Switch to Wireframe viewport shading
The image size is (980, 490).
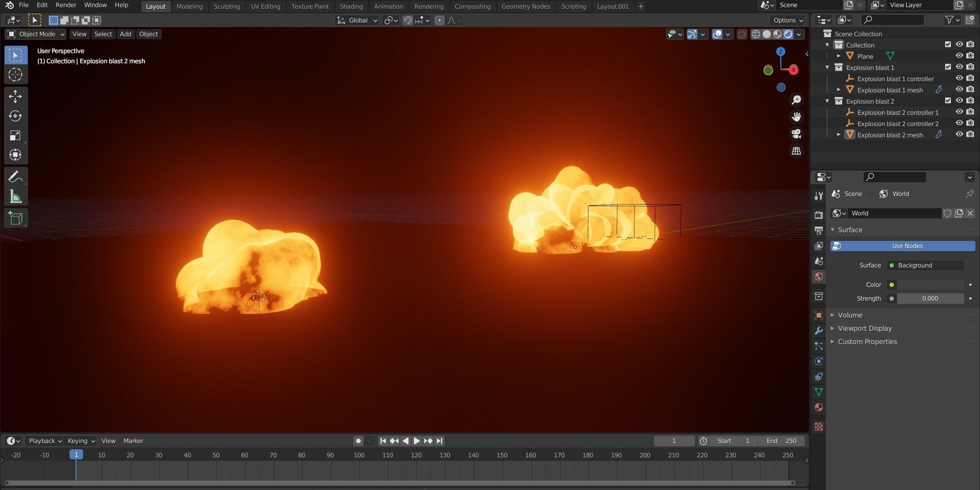click(x=755, y=34)
